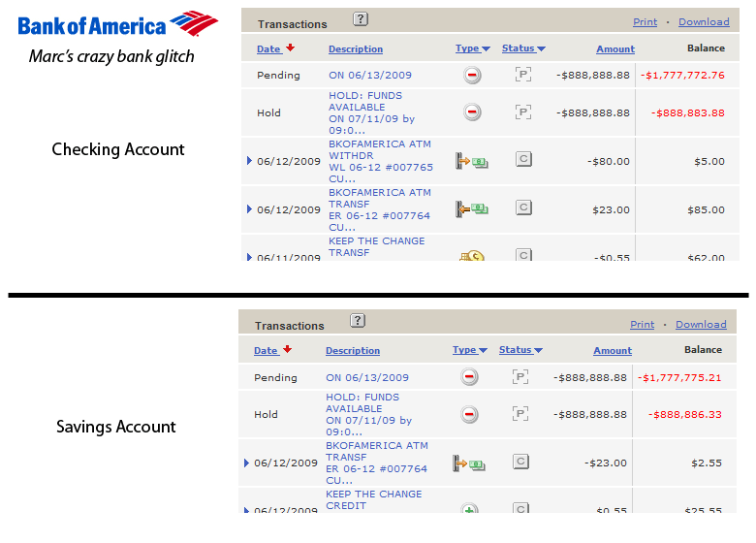Click the Print link in checking account

point(645,21)
